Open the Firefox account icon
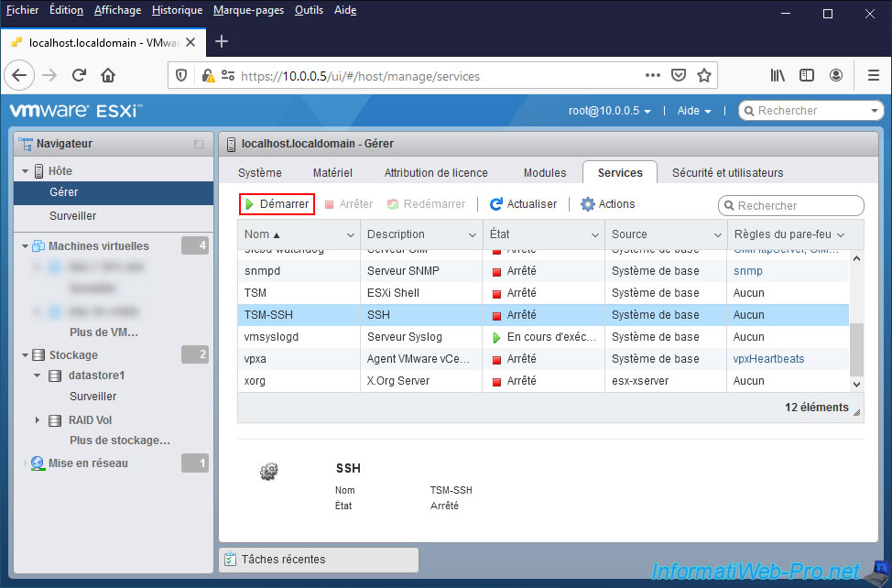The image size is (892, 588). pyautogui.click(x=836, y=75)
